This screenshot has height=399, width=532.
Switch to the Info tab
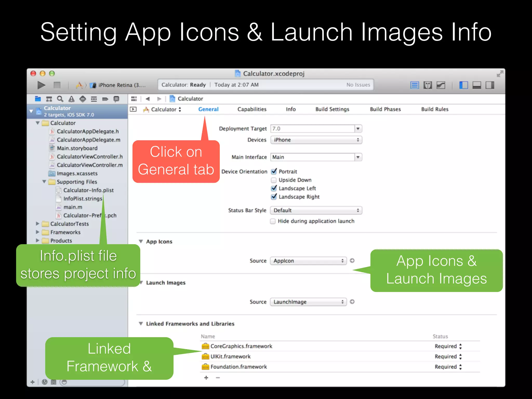[291, 109]
